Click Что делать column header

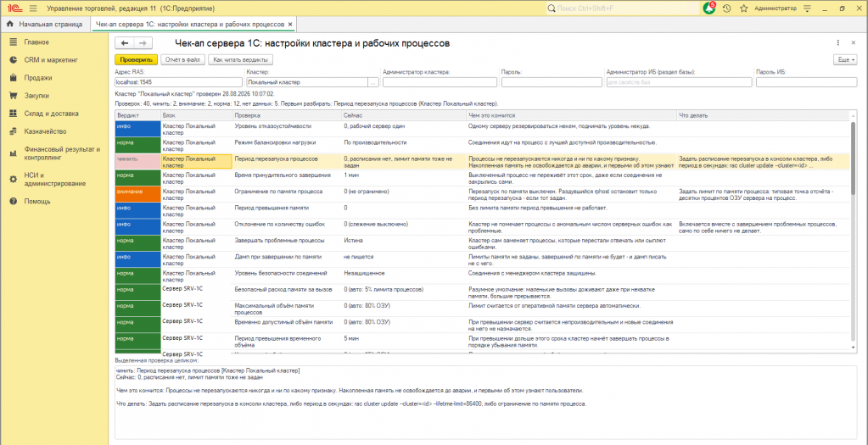click(763, 115)
